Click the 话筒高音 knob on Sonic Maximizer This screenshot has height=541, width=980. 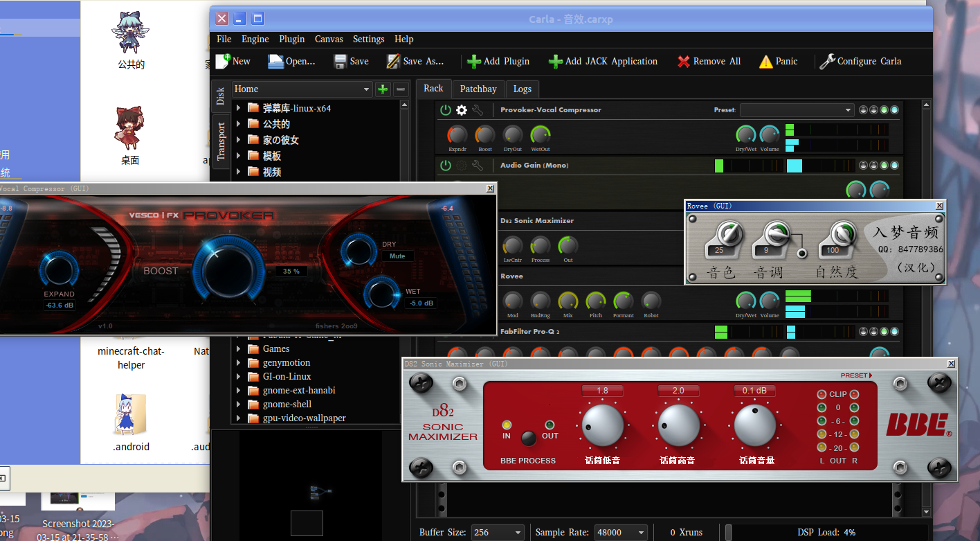pyautogui.click(x=679, y=425)
